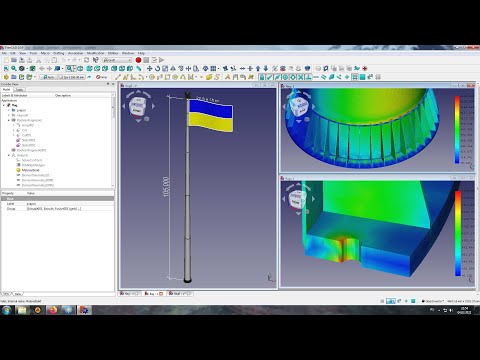480x360 pixels.
Task: Click the blue down arrow toolbar icon
Action: (266, 68)
